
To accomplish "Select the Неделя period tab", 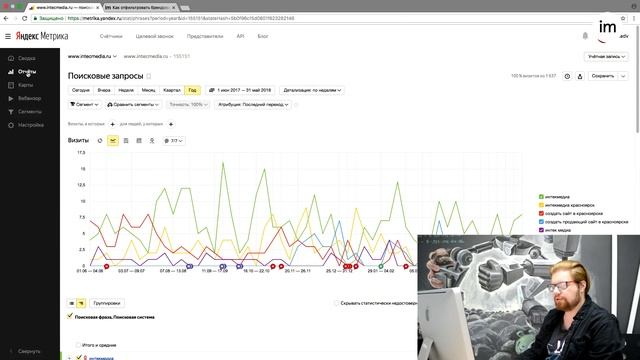I will coord(126,90).
